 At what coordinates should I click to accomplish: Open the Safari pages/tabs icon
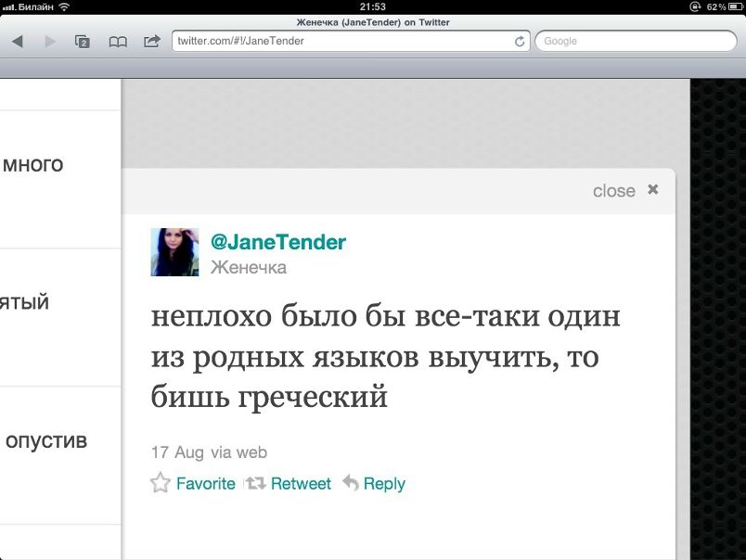(x=83, y=42)
